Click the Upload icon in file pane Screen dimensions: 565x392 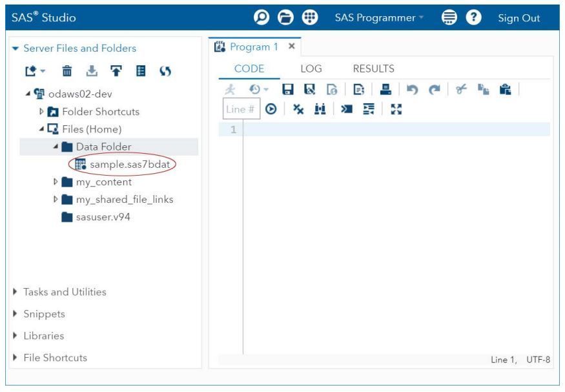(x=116, y=71)
